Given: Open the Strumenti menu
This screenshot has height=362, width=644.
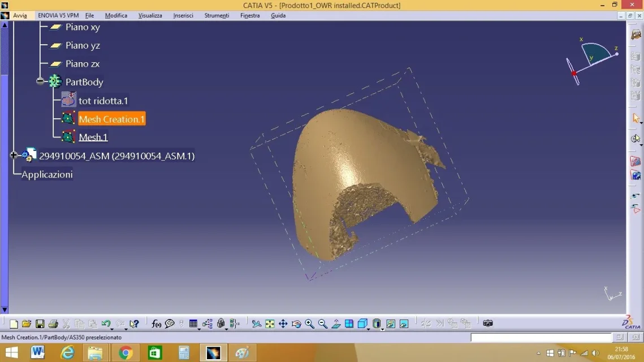Looking at the screenshot, I should (217, 15).
